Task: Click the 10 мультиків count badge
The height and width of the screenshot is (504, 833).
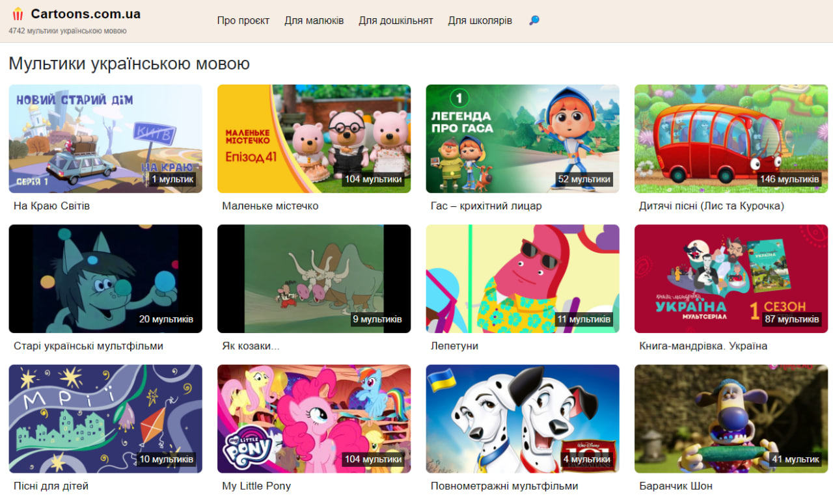Action: pyautogui.click(x=166, y=459)
